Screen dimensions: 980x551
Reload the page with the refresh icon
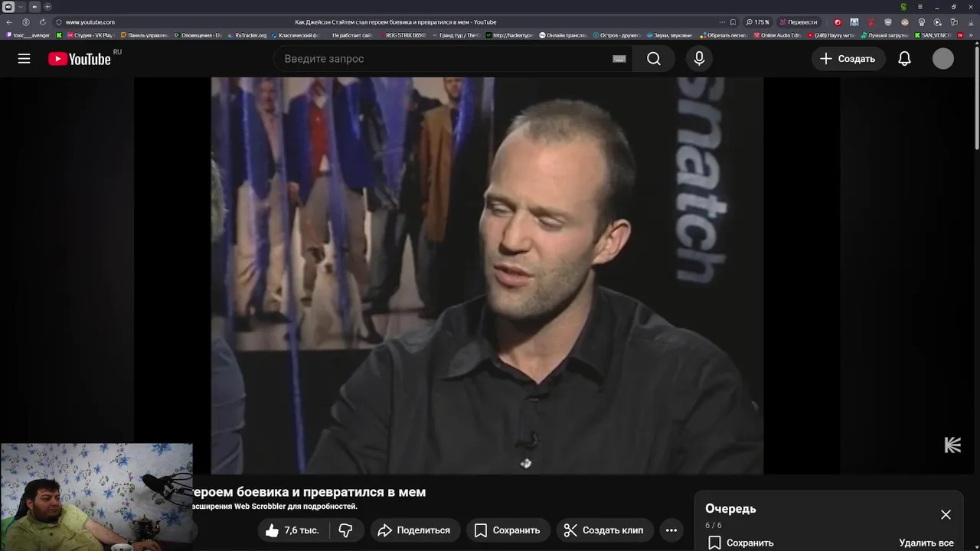click(x=42, y=22)
